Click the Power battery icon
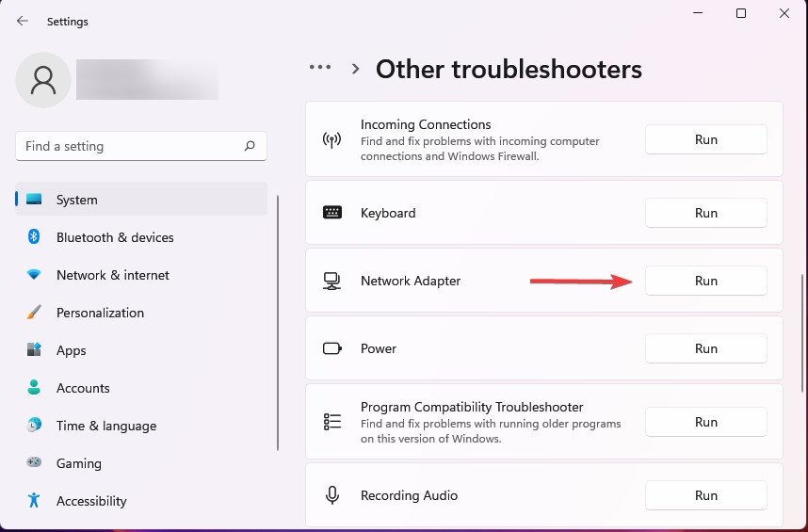The image size is (808, 532). [x=331, y=348]
